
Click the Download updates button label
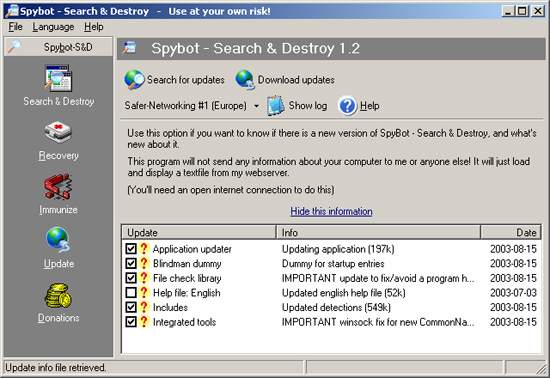pos(296,80)
